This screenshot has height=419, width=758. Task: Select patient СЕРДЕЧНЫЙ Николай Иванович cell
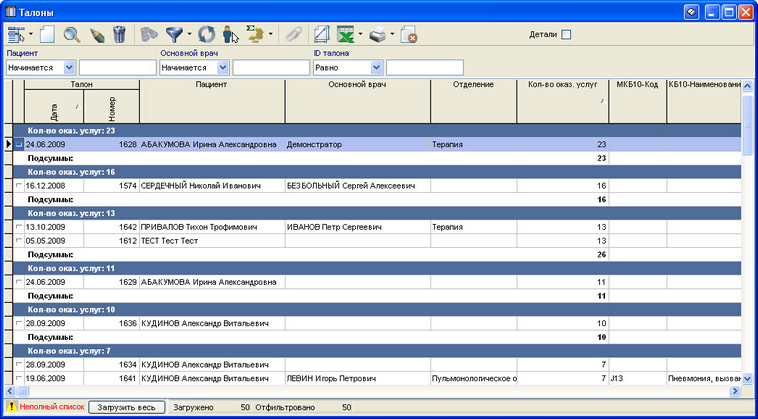coord(212,186)
